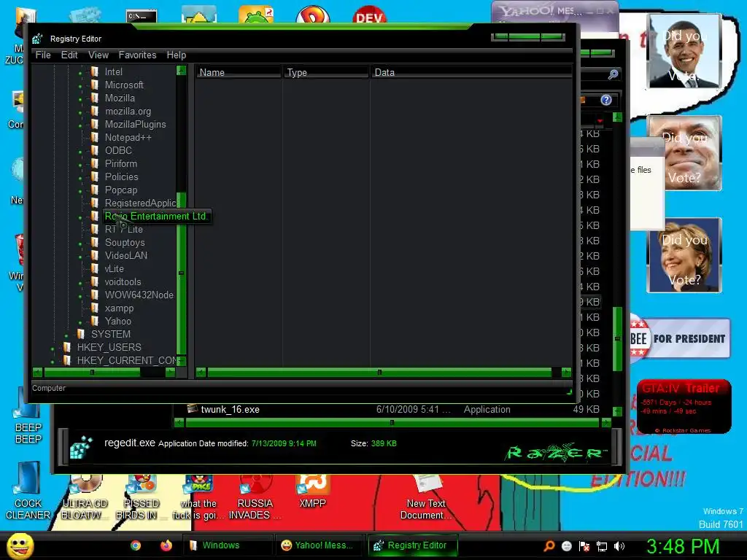This screenshot has height=560, width=747.
Task: Expand the ODBC registry key node
Action: pyautogui.click(x=80, y=152)
